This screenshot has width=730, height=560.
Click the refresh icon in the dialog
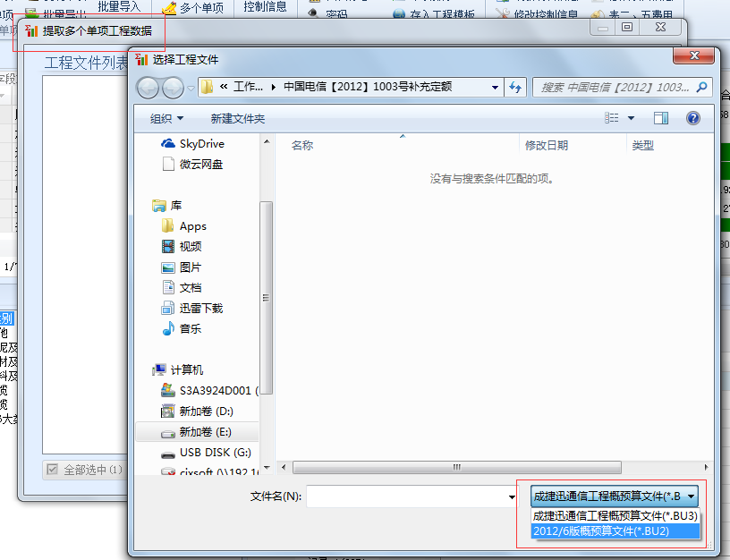point(514,87)
